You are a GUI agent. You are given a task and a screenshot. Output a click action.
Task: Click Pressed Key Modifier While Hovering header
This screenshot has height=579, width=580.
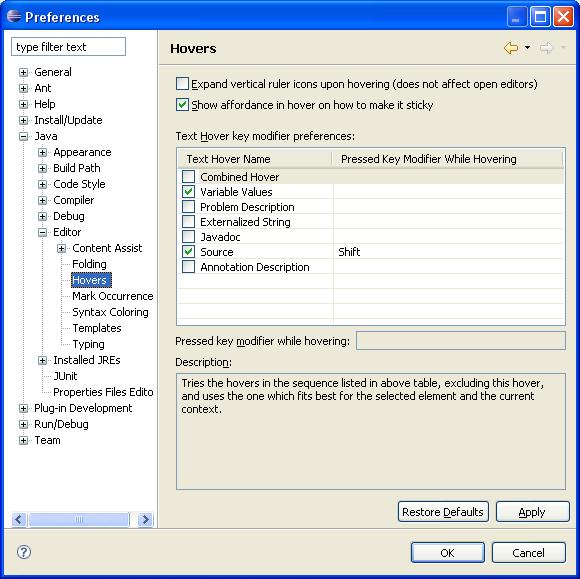pyautogui.click(x=447, y=159)
